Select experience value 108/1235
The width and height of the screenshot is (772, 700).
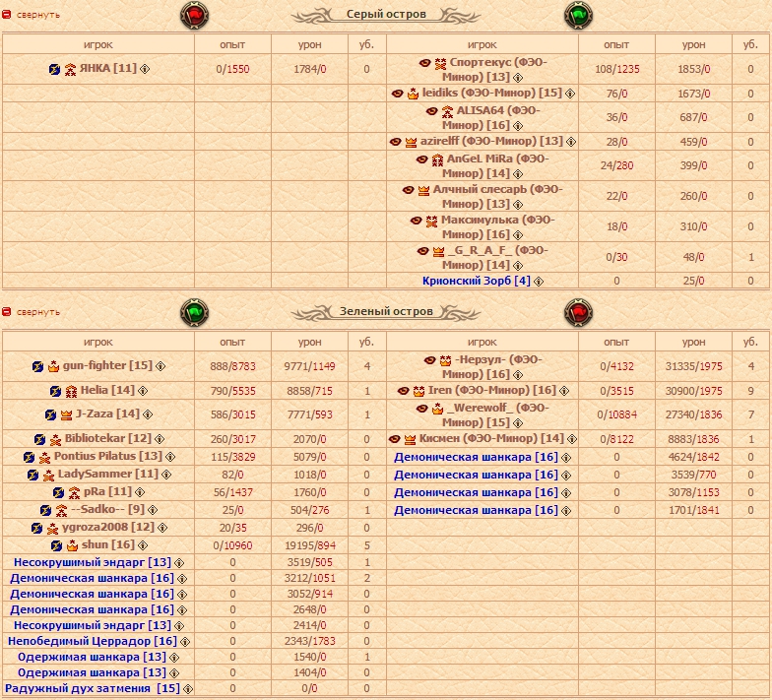click(x=616, y=69)
